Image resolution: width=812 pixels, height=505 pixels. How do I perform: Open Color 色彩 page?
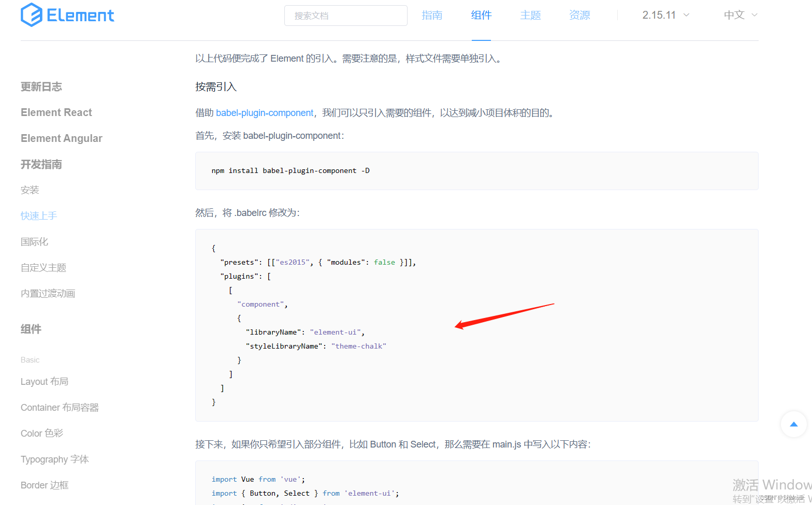point(42,434)
